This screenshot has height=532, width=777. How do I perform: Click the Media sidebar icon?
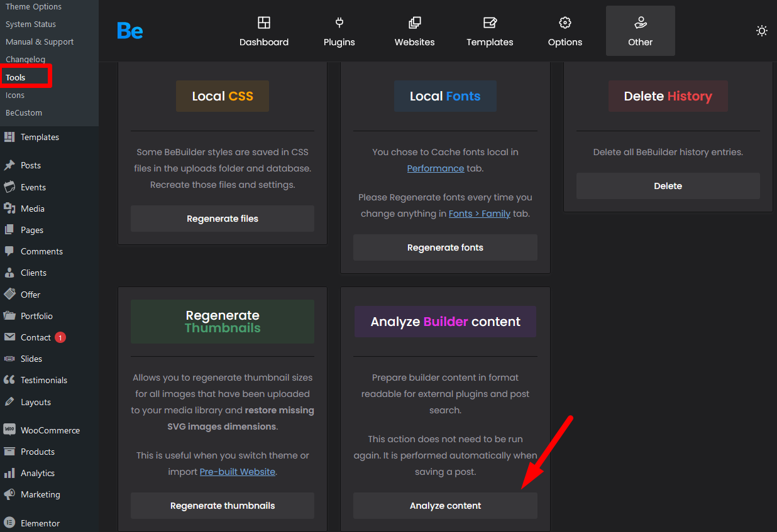pyautogui.click(x=9, y=209)
